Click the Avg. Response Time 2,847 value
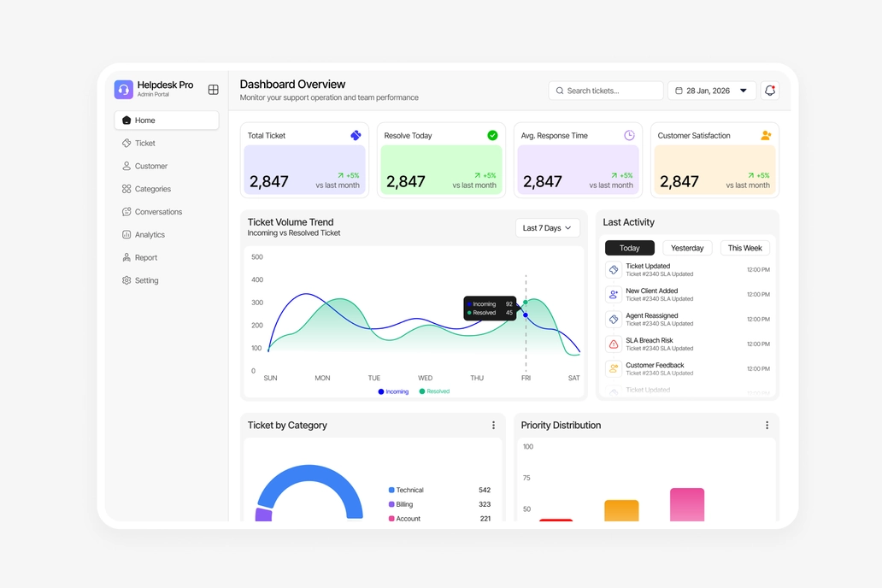Screen dimensions: 882x588 click(542, 181)
